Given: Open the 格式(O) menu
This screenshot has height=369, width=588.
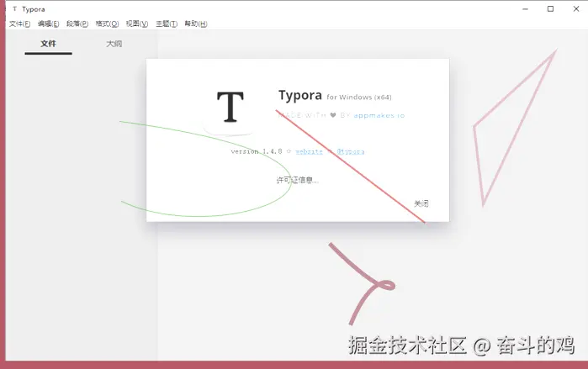Looking at the screenshot, I should (107, 24).
